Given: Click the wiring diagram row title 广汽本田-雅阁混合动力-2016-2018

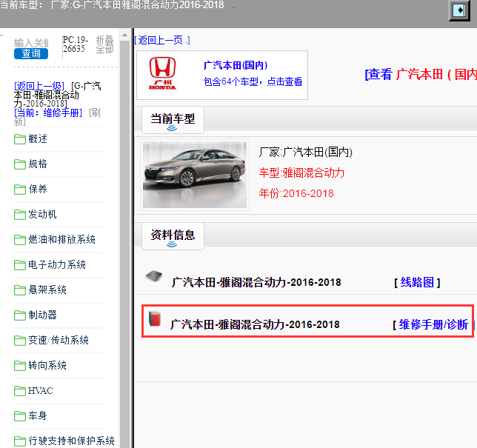Looking at the screenshot, I should coord(256,283).
